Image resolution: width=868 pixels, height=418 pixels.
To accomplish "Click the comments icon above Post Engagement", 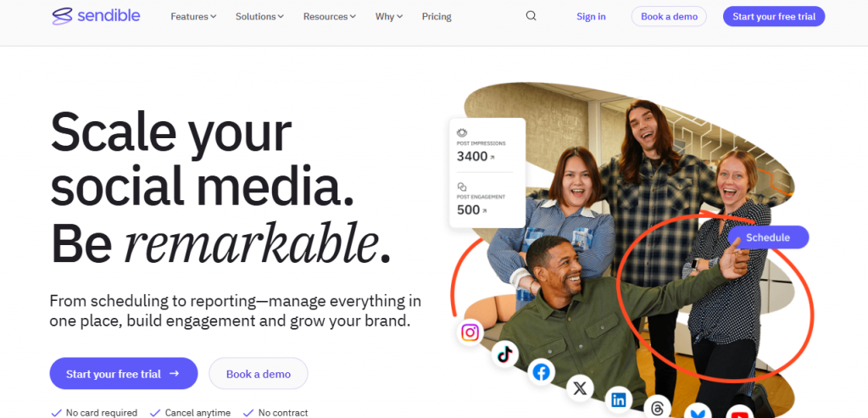I will coord(462,187).
